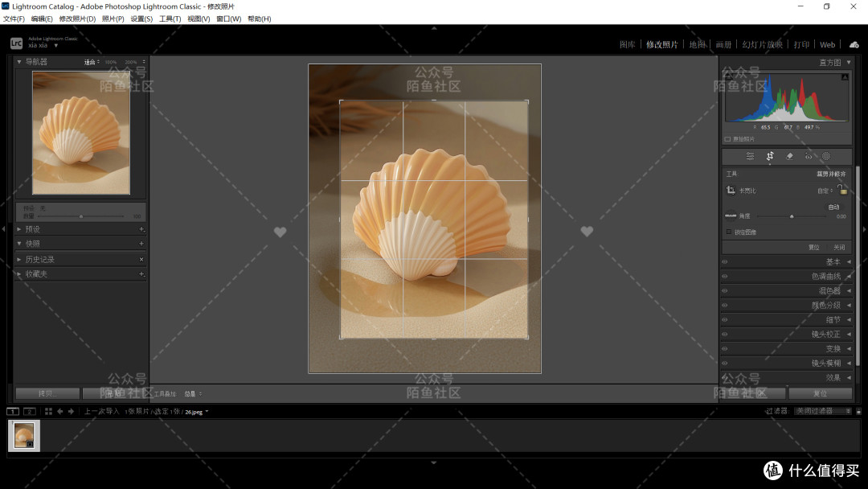
Task: Open the cloud sync status icon
Action: point(854,44)
